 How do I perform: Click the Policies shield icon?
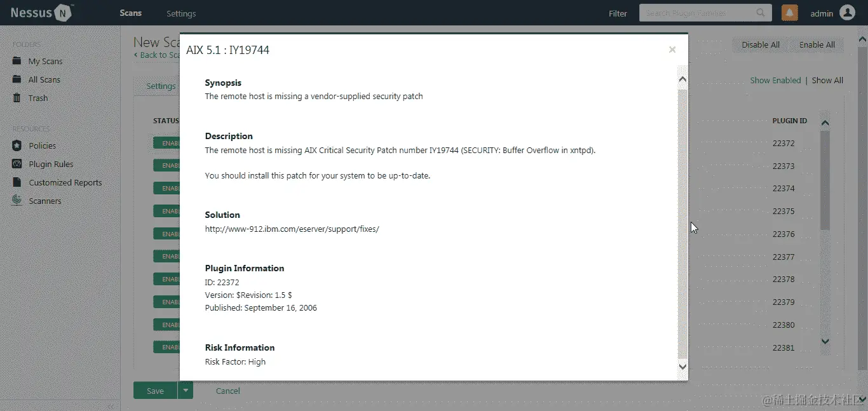point(17,145)
